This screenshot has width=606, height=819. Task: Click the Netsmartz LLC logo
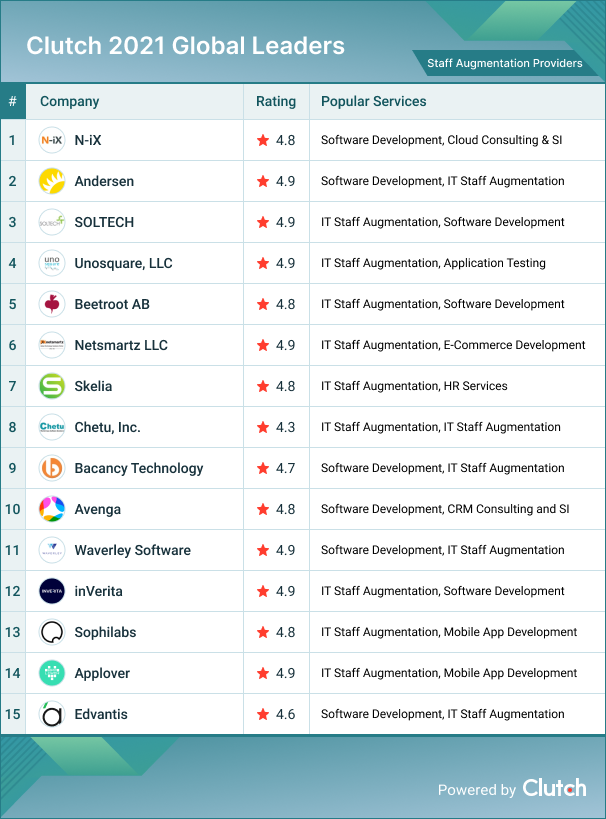tap(52, 345)
